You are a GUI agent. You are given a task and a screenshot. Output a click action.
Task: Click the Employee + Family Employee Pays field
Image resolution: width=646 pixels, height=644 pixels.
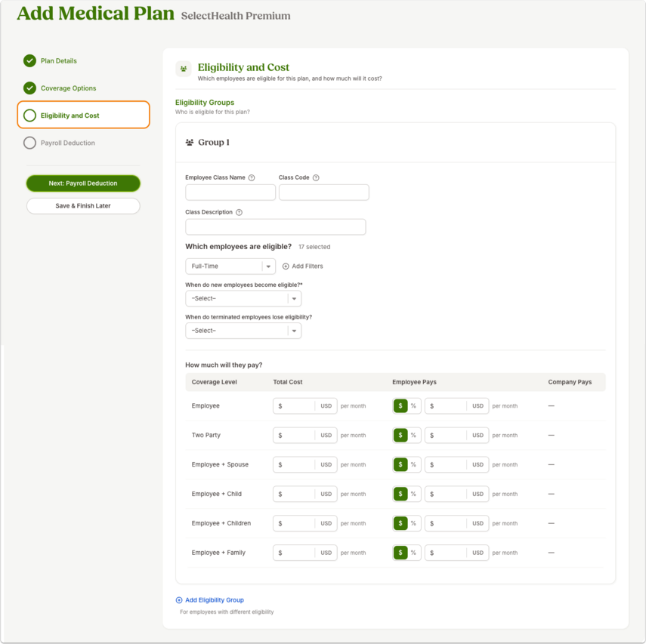pyautogui.click(x=456, y=553)
